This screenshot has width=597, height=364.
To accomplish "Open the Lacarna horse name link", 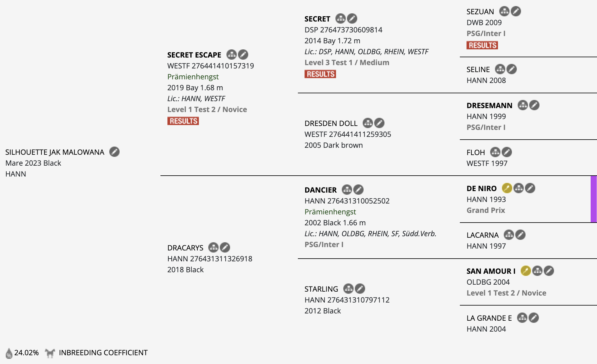I will coord(483,235).
